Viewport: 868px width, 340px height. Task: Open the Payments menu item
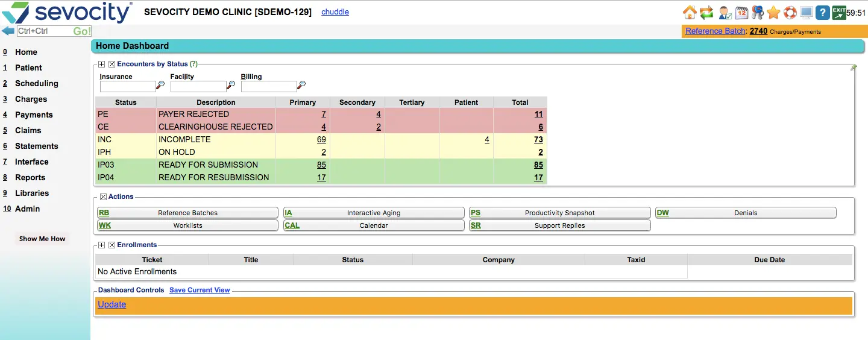click(34, 115)
